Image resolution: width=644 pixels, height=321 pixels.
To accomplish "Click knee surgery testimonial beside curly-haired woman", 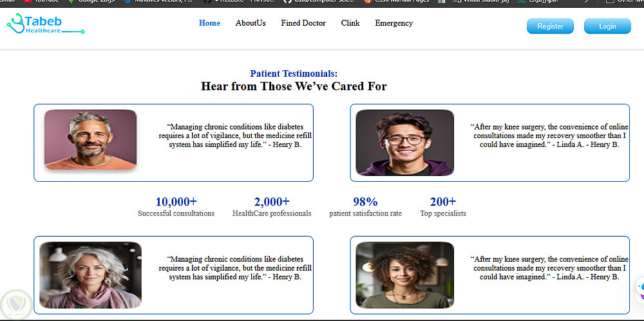I will [x=549, y=268].
